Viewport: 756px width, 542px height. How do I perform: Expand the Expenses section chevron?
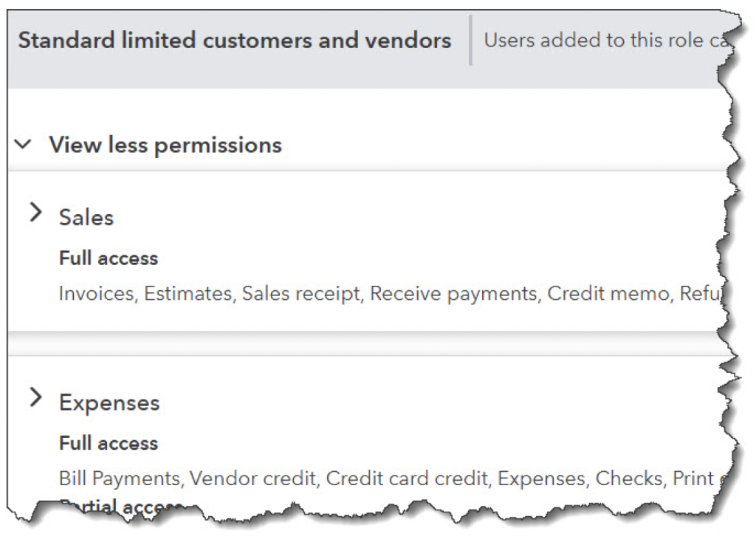pos(35,399)
